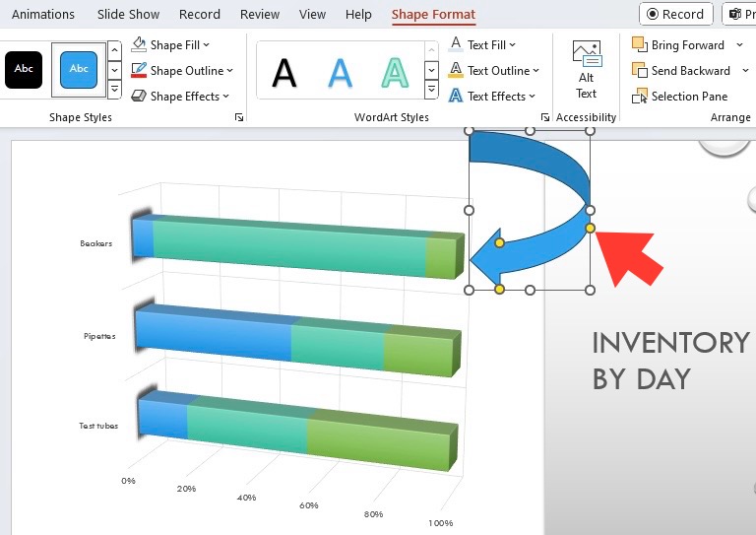Image resolution: width=756 pixels, height=535 pixels.
Task: Switch to the Slide Show tab
Action: click(x=128, y=15)
